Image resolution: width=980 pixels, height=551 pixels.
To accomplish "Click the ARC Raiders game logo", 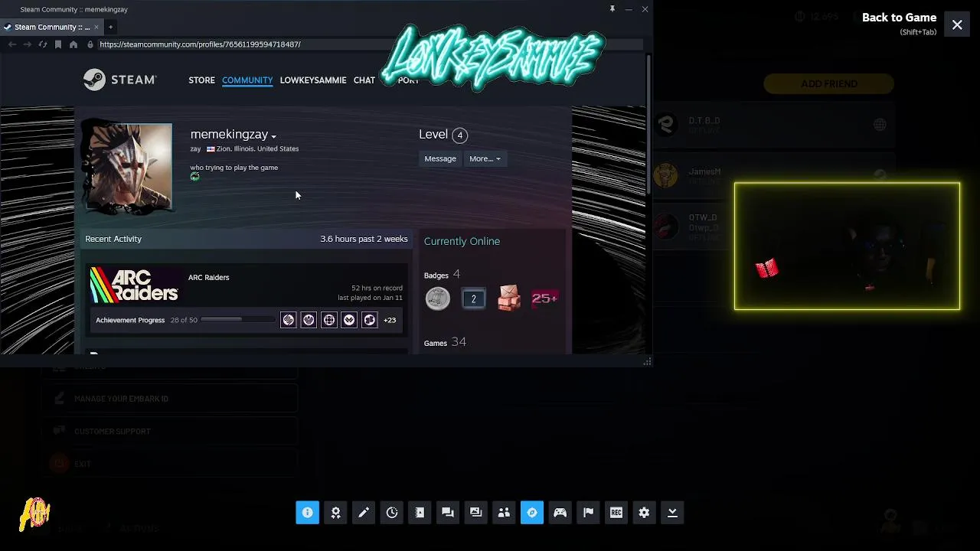I will [x=135, y=285].
